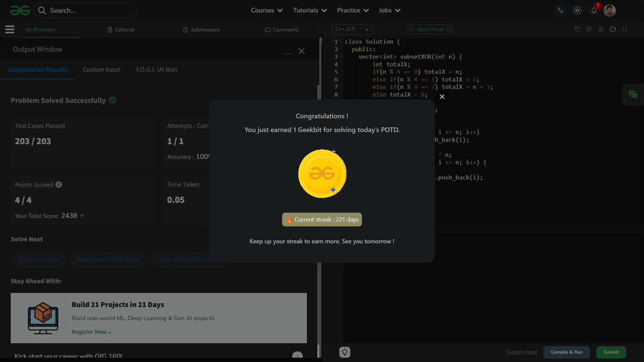Switch to the Submissions tab

pyautogui.click(x=201, y=29)
